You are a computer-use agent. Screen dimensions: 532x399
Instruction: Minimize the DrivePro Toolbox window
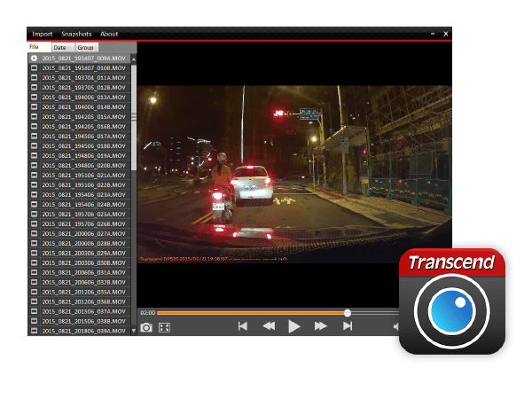[433, 34]
